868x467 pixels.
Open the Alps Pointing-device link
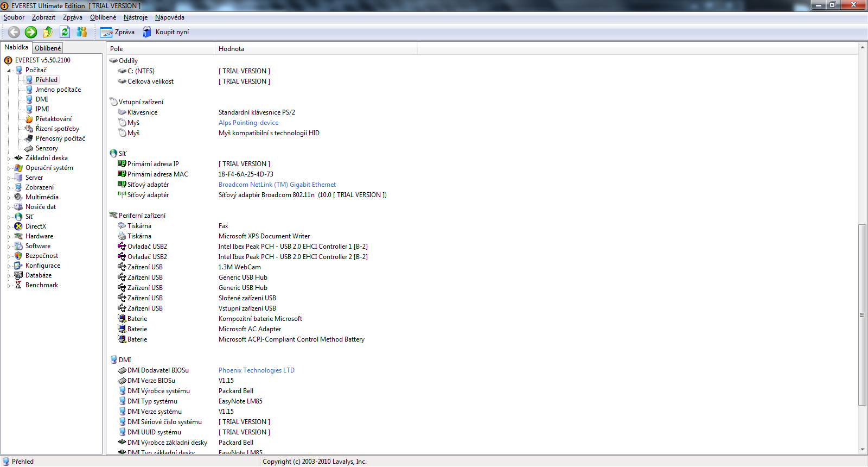[x=248, y=123]
